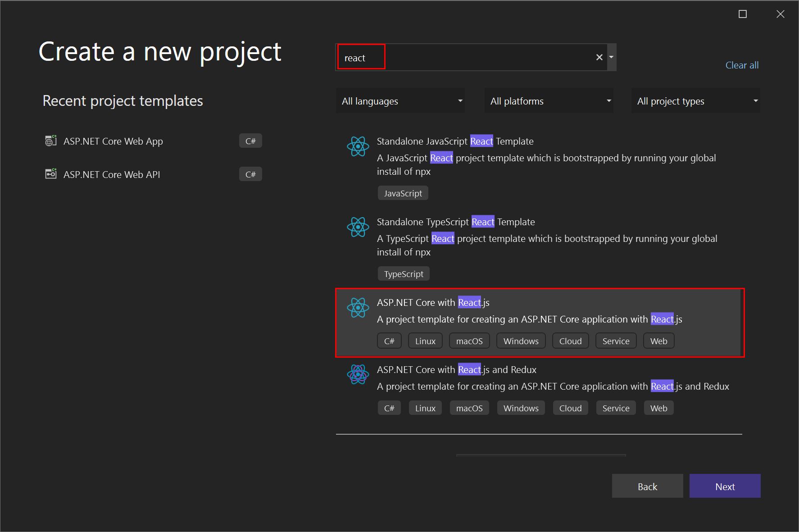Image resolution: width=799 pixels, height=532 pixels.
Task: Click the ASP.NET Core Web App icon
Action: tap(50, 141)
